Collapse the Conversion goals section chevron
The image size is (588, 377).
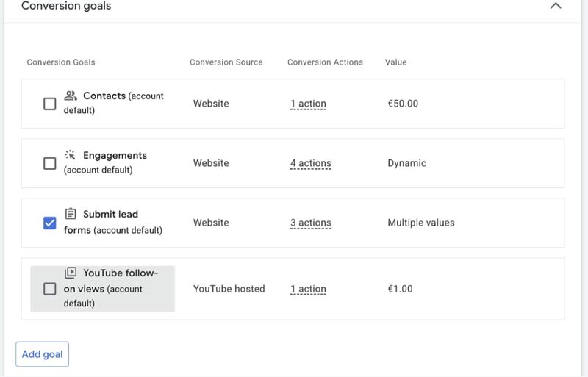coord(556,6)
